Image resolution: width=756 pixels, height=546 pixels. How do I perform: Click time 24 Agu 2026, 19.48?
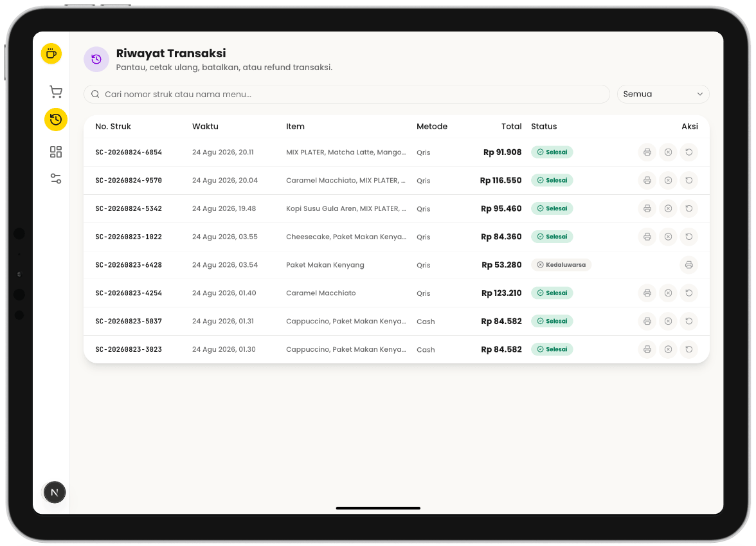[x=224, y=209]
